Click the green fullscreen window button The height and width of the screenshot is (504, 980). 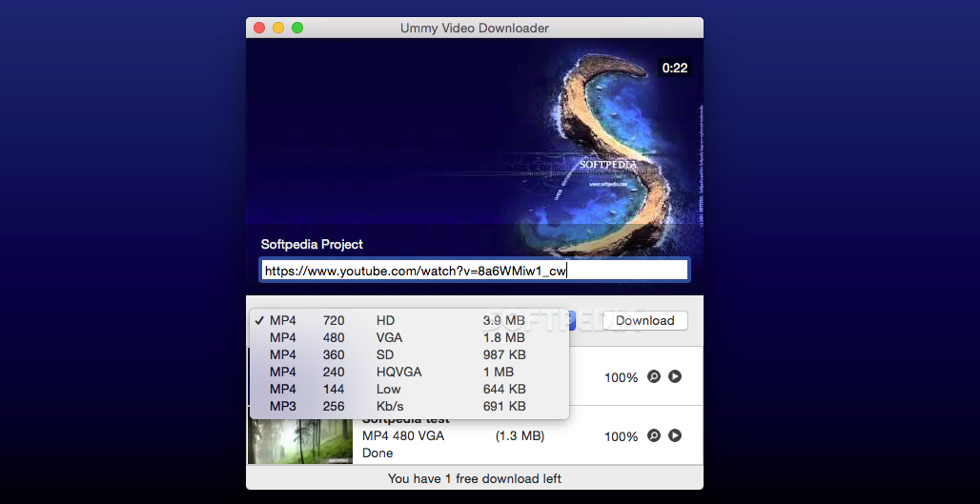[297, 28]
